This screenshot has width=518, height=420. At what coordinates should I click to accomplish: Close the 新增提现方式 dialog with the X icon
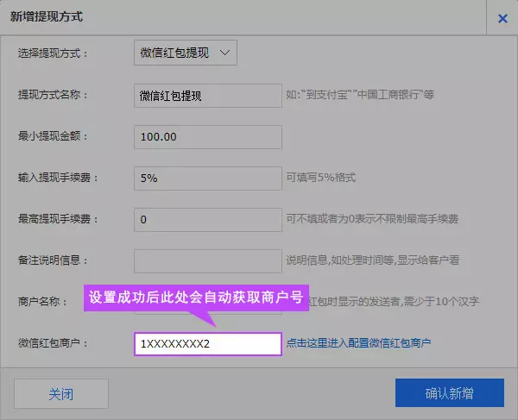502,18
